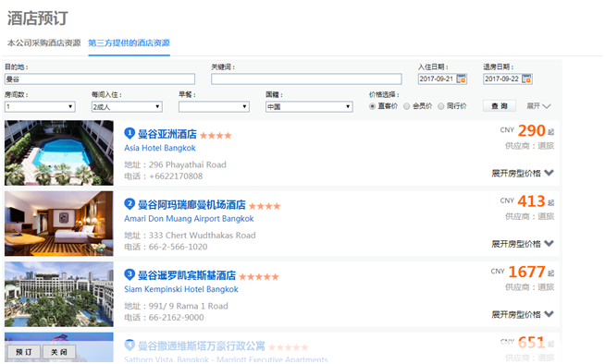The height and width of the screenshot is (364, 605).
Task: Click the 关键词 keyword input field
Action: [x=306, y=79]
